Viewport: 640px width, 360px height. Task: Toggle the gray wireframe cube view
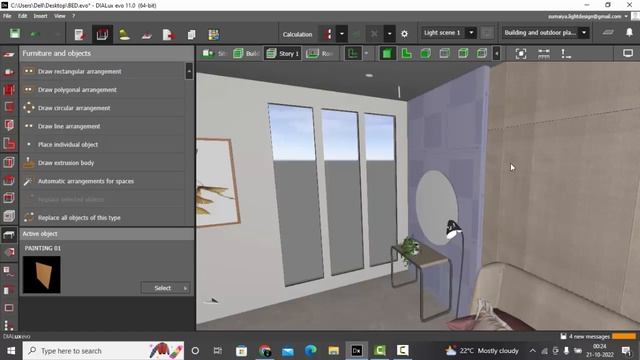click(x=444, y=53)
